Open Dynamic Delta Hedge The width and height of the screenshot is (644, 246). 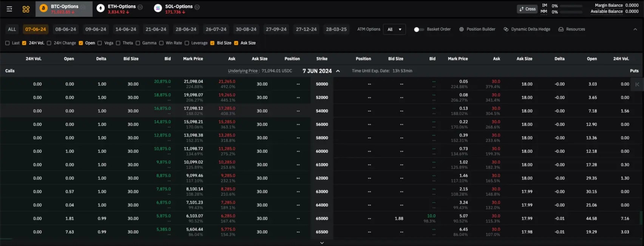tap(527, 29)
